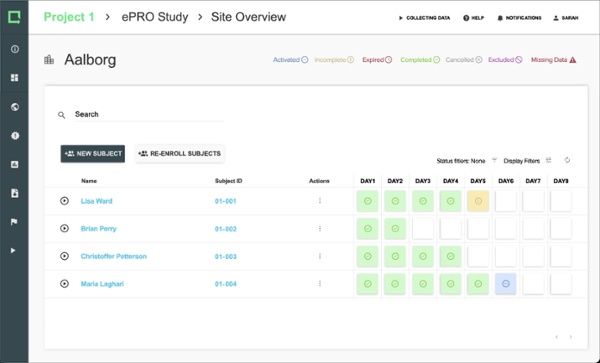Click the Incomplete status legend
600x363 pixels.
point(334,60)
